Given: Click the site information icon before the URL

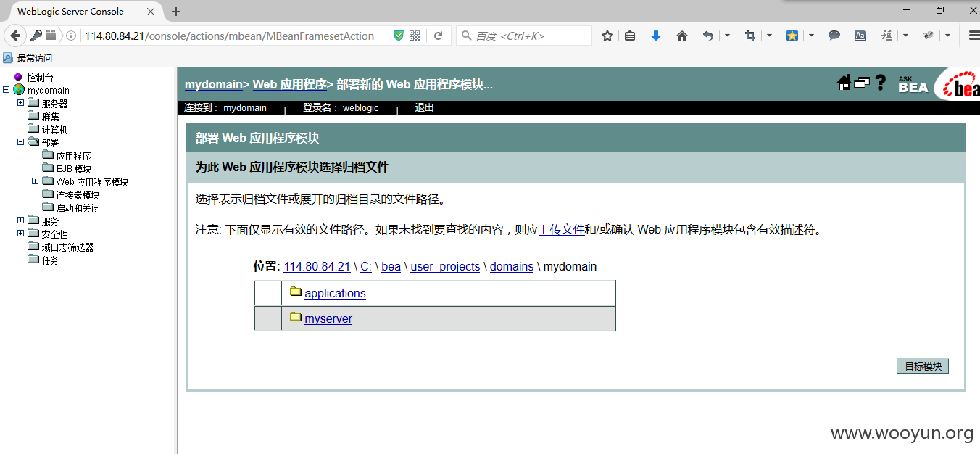Looking at the screenshot, I should (71, 36).
